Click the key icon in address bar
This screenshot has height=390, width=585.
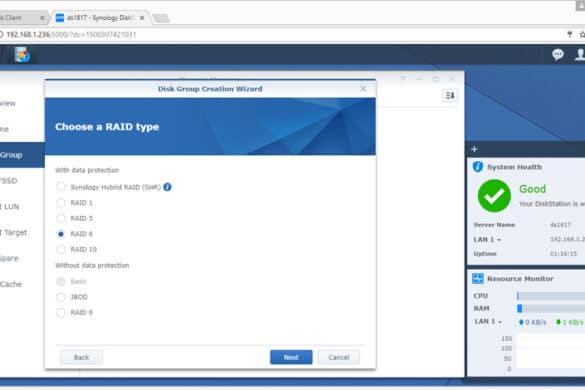coord(570,34)
